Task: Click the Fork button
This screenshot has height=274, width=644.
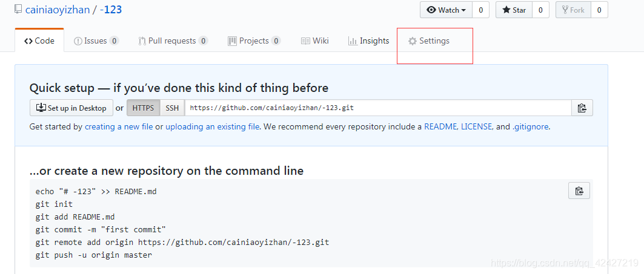Action: [x=573, y=10]
